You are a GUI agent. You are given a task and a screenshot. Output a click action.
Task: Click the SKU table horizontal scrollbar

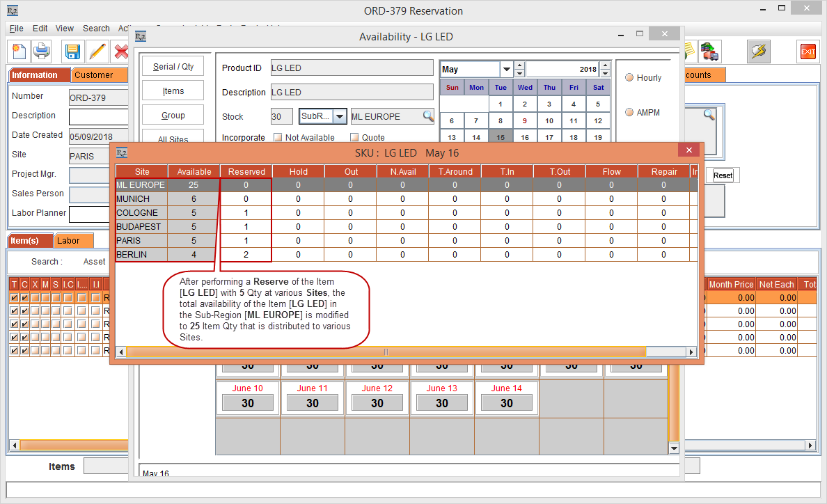pos(386,352)
